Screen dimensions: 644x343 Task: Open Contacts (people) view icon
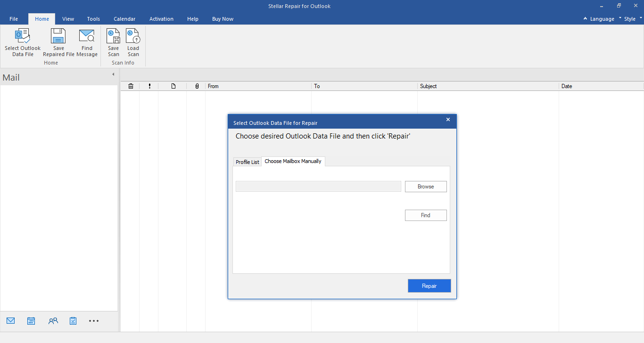[53, 321]
